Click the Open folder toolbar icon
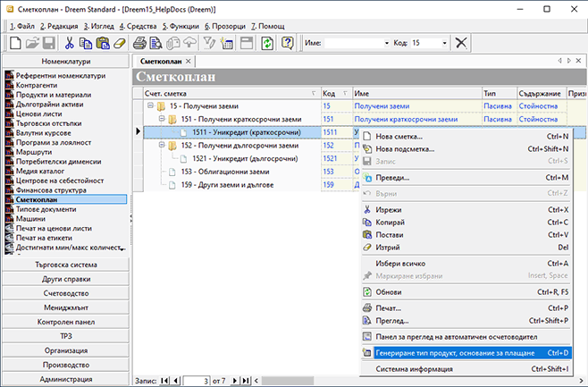This screenshot has height=387, width=588. coord(32,43)
